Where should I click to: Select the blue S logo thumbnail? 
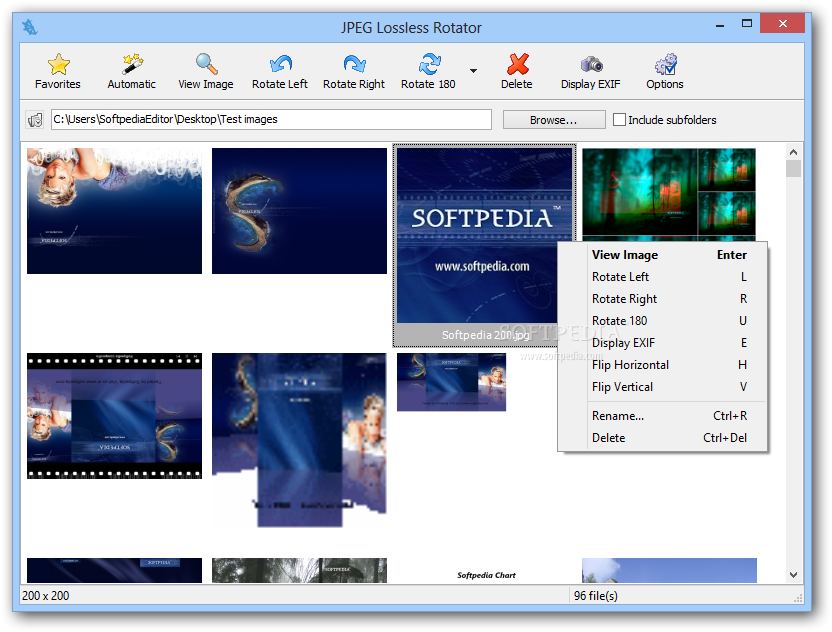point(299,211)
